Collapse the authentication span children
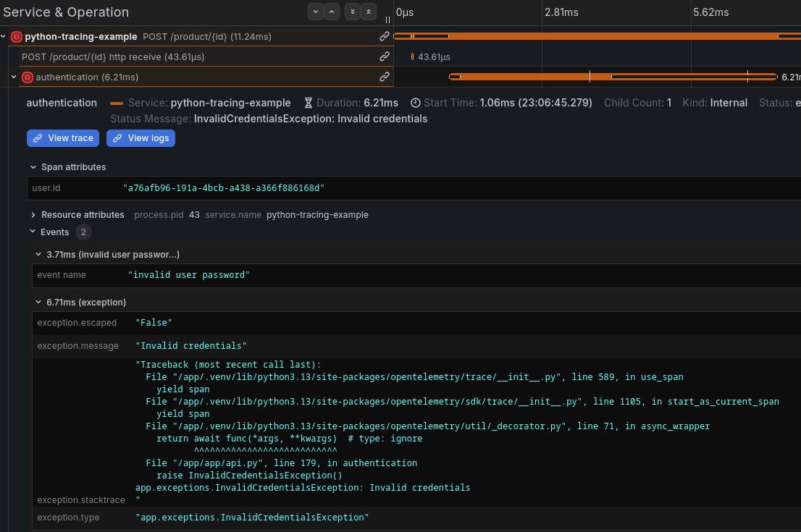 tap(14, 77)
